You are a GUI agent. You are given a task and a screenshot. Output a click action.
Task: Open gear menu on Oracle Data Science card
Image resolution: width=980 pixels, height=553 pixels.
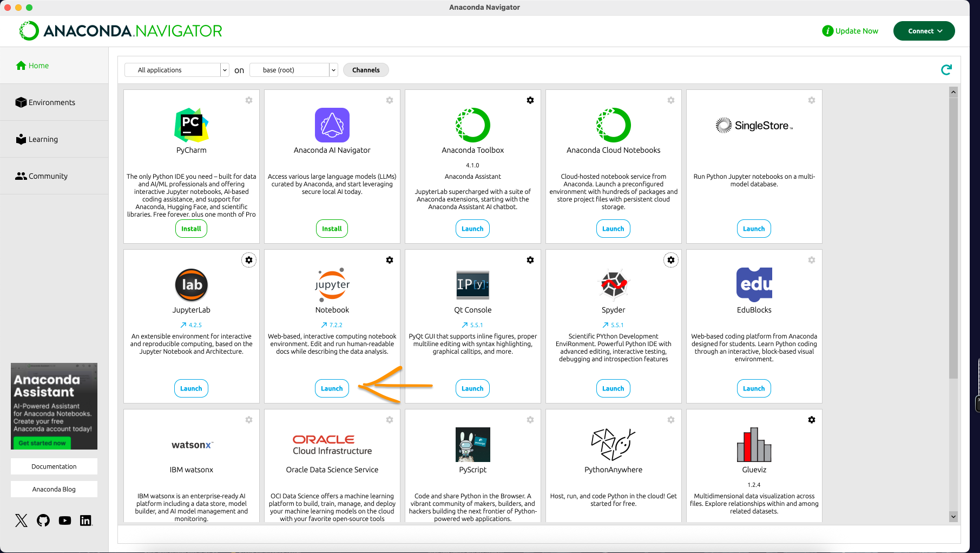[x=390, y=420]
